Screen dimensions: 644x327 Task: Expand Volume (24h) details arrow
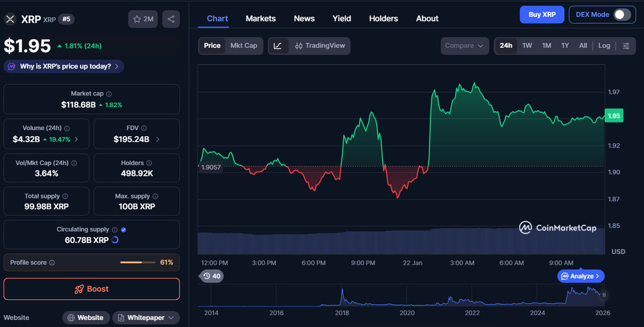(77, 139)
